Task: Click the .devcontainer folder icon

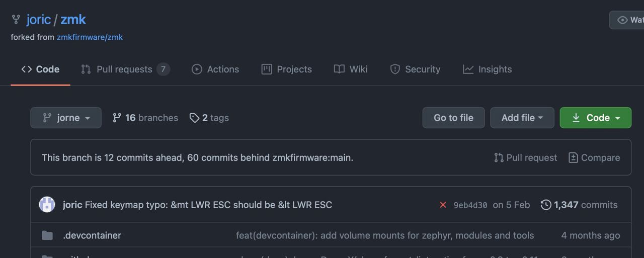Action: tap(47, 235)
